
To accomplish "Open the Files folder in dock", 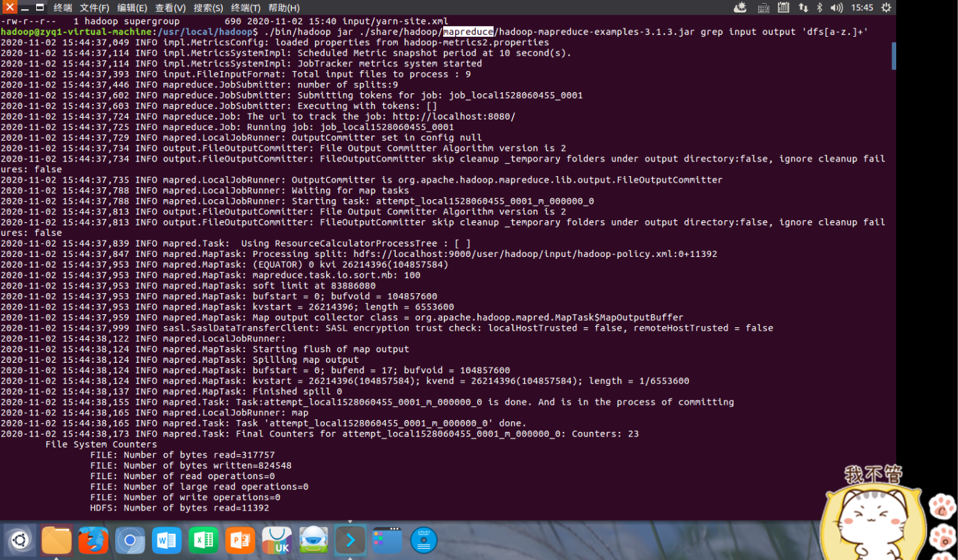I will (x=57, y=540).
